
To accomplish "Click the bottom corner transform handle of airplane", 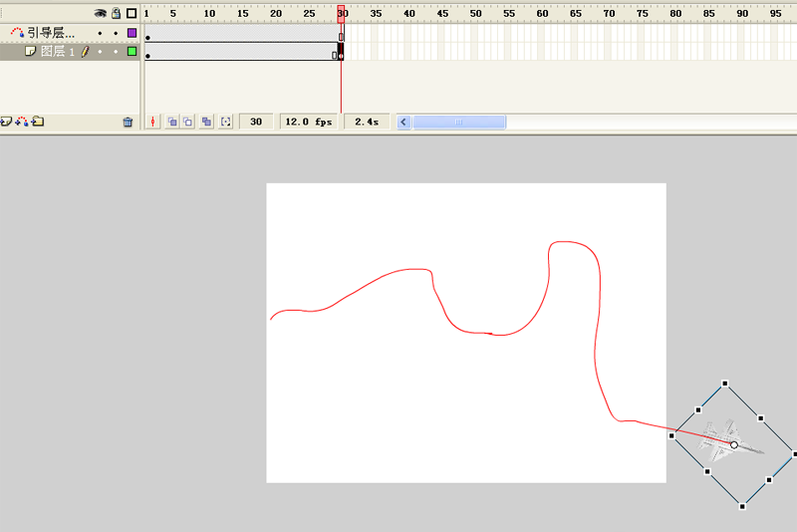I will pyautogui.click(x=742, y=506).
